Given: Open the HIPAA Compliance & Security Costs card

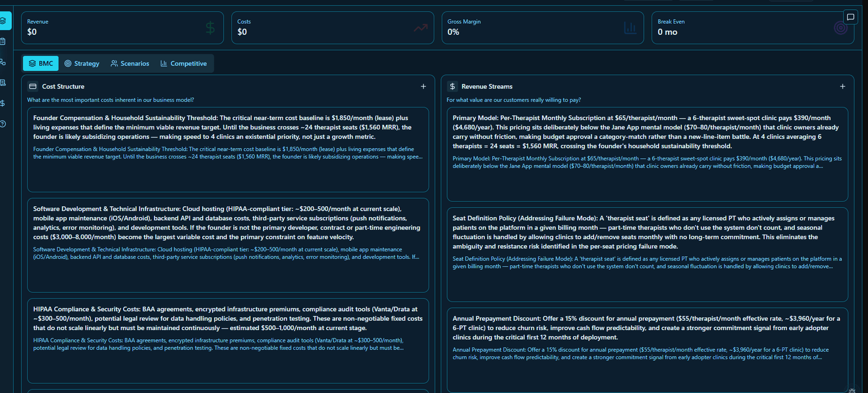Looking at the screenshot, I should point(228,341).
